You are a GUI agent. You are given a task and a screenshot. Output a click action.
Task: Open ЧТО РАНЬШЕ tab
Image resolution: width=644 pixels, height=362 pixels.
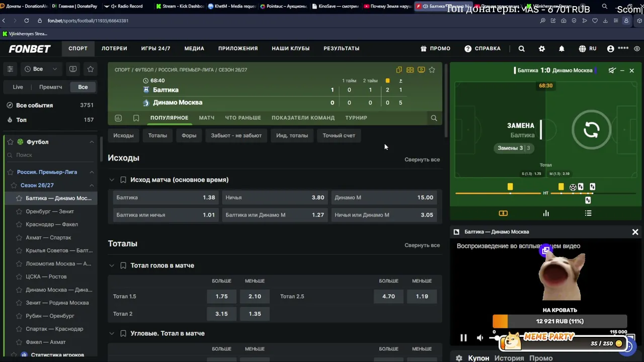point(243,118)
